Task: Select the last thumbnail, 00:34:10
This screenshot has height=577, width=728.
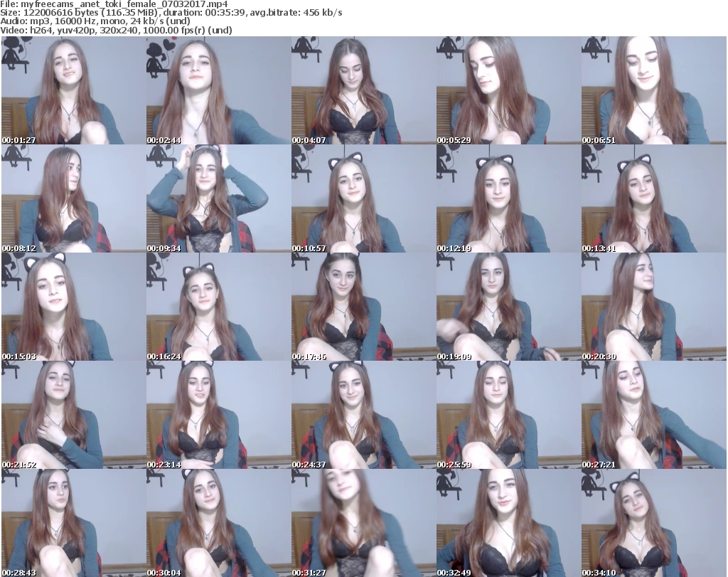Action: 654,523
